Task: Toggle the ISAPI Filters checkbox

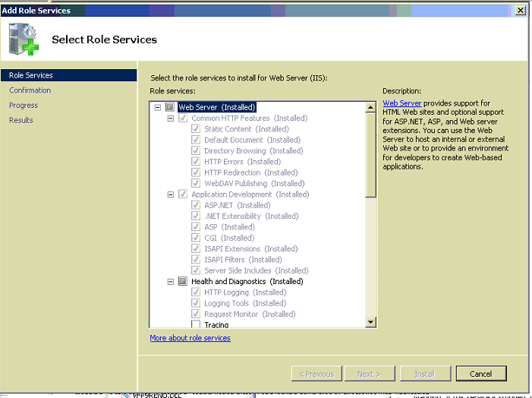Action: 196,260
